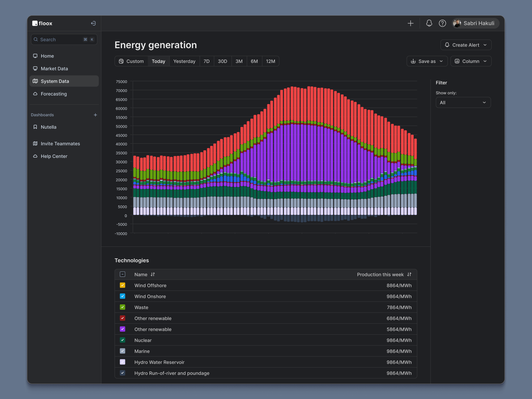The image size is (532, 399).
Task: Select the 3M time range tab
Action: pyautogui.click(x=239, y=61)
